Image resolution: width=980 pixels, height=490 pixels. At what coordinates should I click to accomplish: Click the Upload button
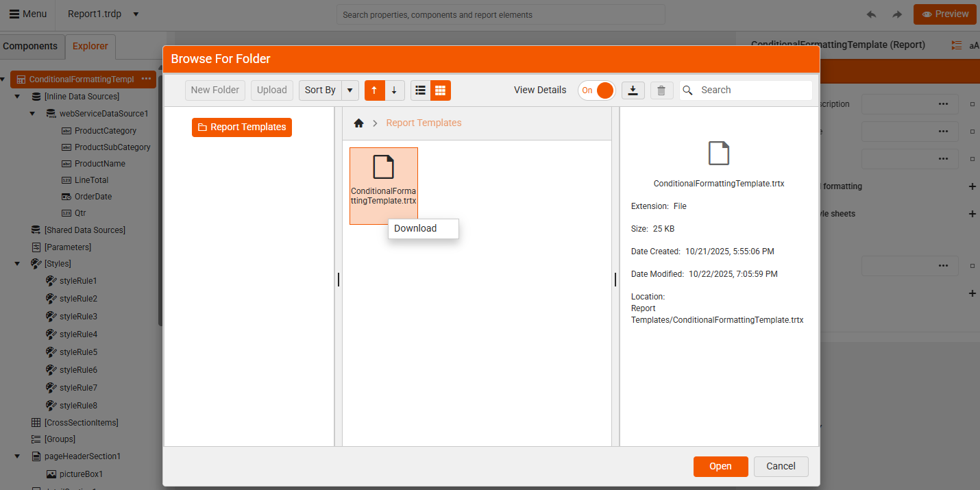[x=272, y=90]
